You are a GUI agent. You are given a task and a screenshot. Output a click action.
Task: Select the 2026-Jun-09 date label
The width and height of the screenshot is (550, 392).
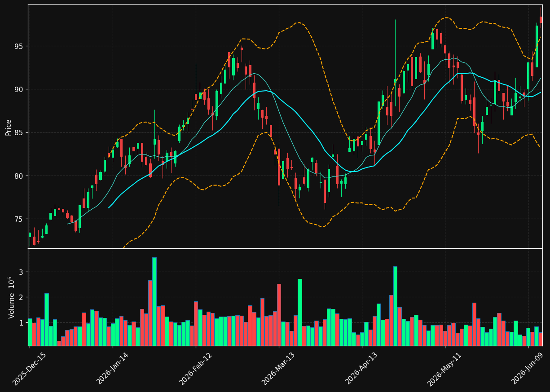tap(528, 369)
